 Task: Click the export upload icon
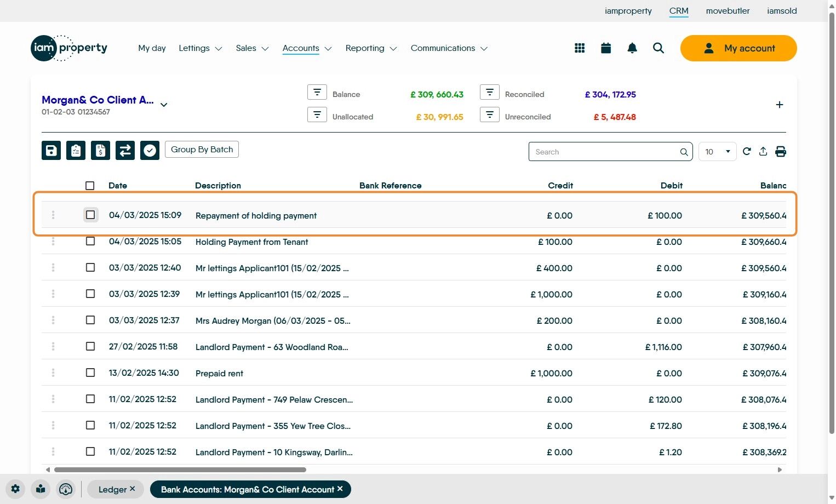click(763, 152)
